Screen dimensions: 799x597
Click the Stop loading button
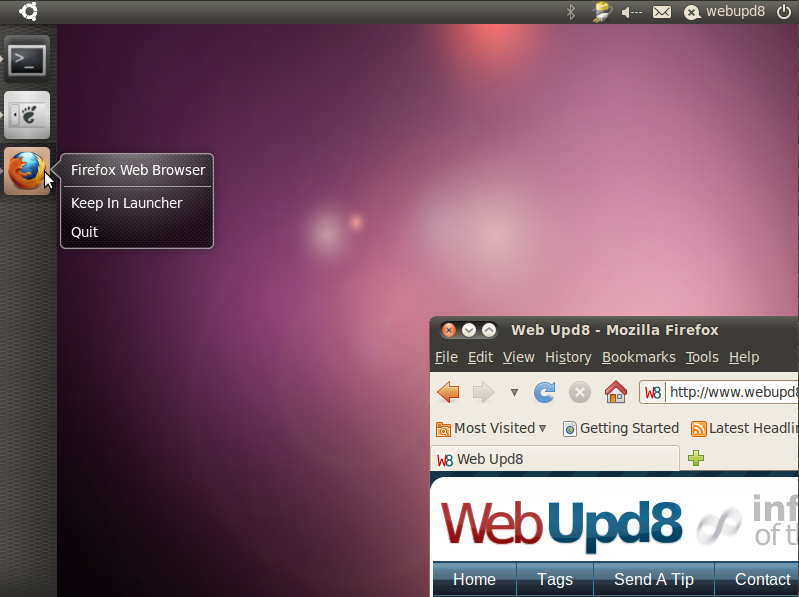point(580,392)
